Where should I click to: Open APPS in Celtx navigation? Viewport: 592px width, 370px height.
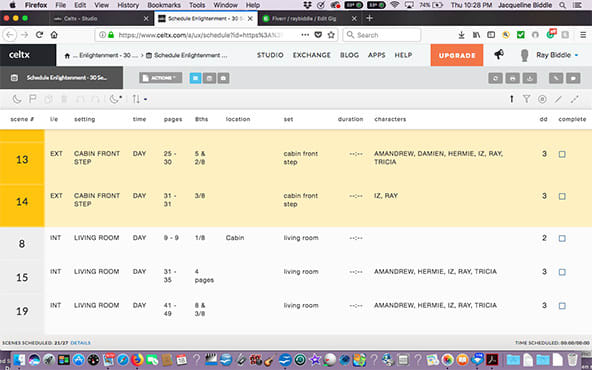(376, 55)
